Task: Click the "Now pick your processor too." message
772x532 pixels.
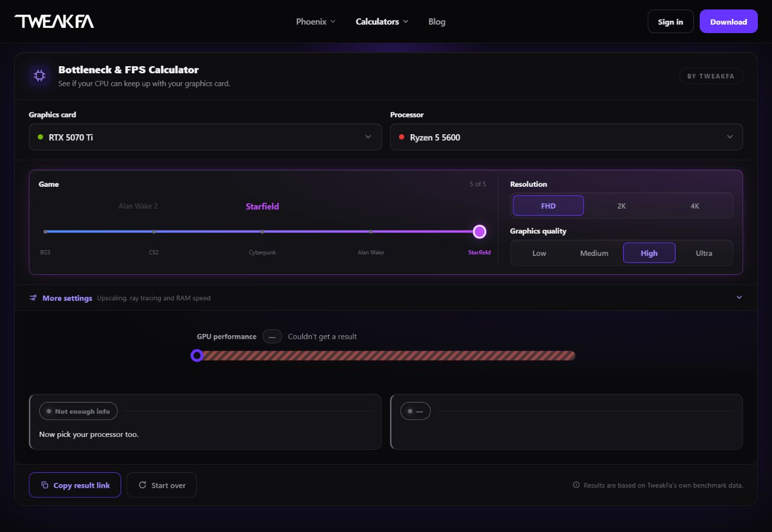Action: pos(89,434)
